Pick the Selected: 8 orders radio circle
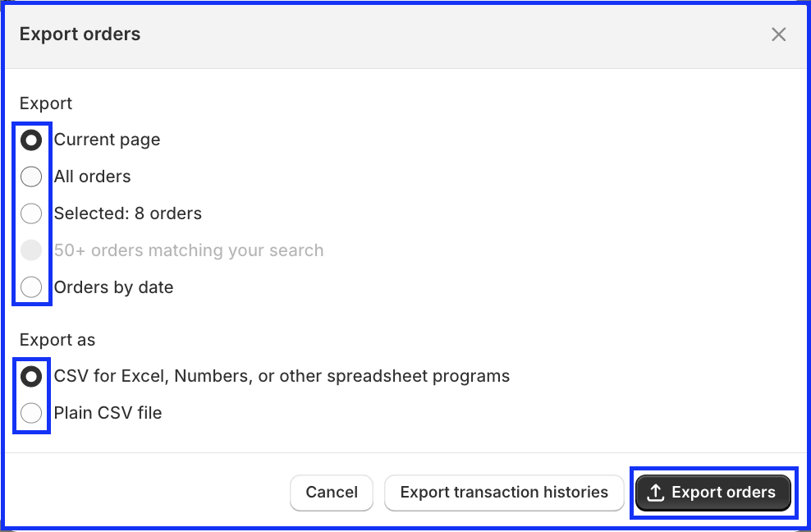The image size is (811, 532). (31, 213)
